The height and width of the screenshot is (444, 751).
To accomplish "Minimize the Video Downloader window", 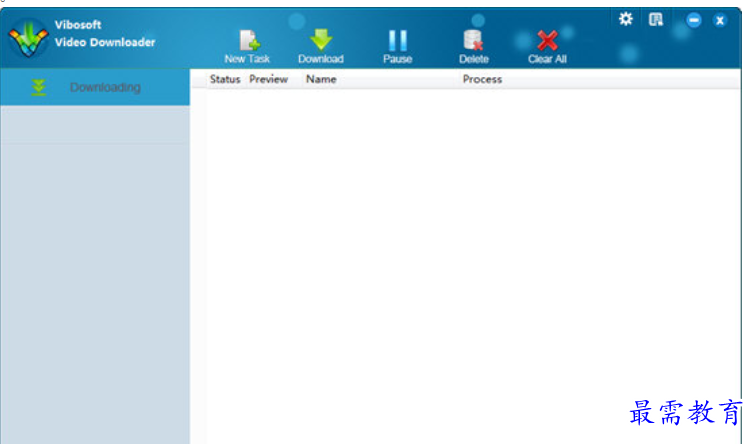I will point(694,20).
